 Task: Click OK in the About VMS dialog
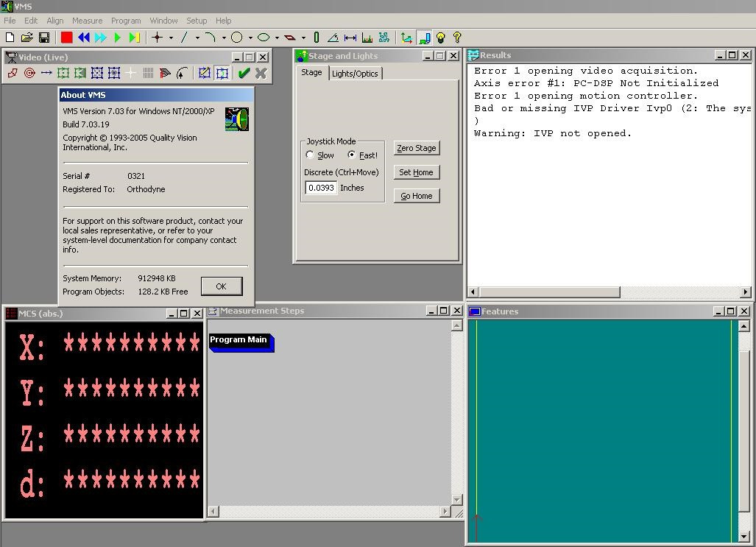click(221, 286)
